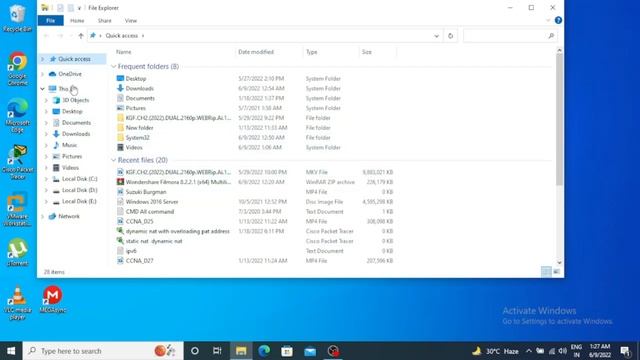Click the Windows Start button
Image resolution: width=640 pixels, height=360 pixels.
(x=11, y=351)
